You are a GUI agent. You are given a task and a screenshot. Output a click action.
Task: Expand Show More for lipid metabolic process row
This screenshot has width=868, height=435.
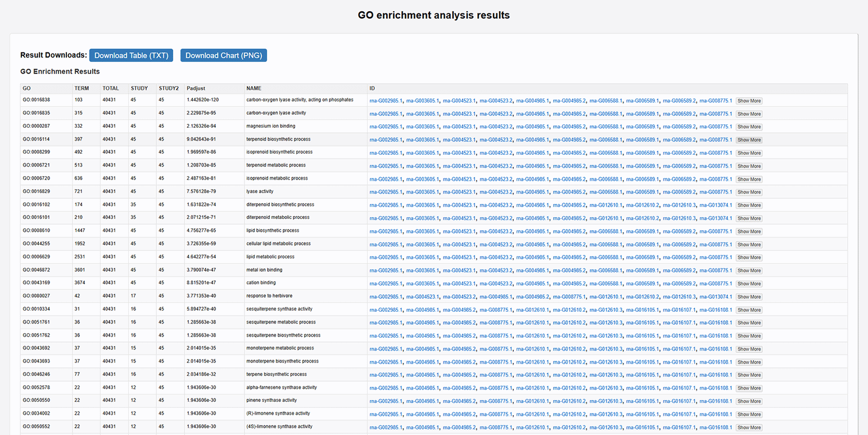pyautogui.click(x=749, y=257)
